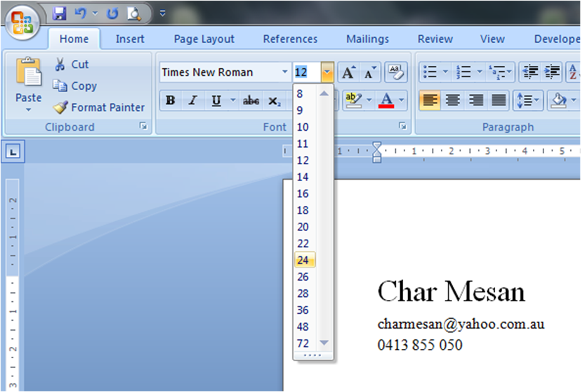Viewport: 581px width, 392px height.
Task: Open the Office button menu
Action: tap(23, 23)
